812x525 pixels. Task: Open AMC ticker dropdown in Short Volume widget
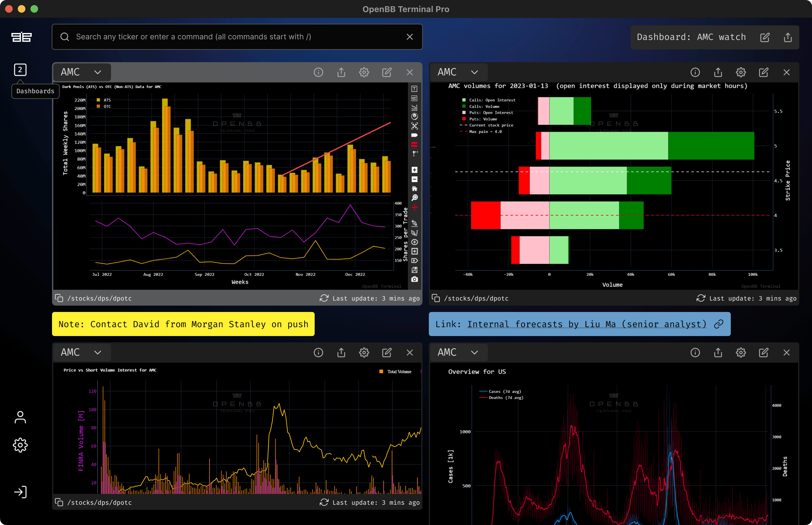point(82,353)
